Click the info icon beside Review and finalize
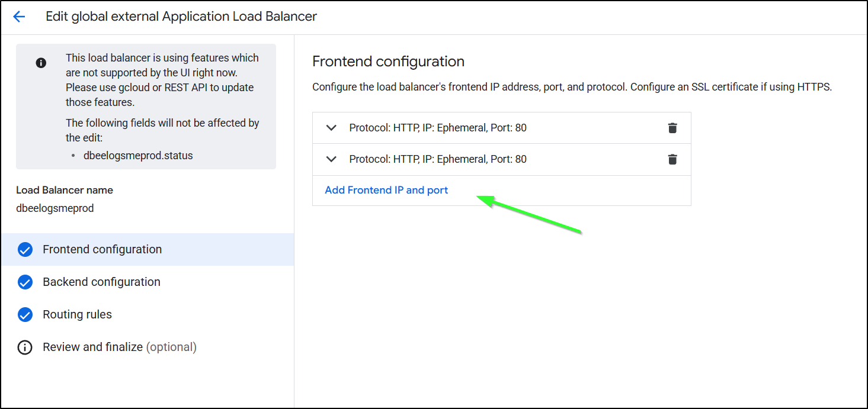Screen dimensions: 868x409 coord(25,347)
